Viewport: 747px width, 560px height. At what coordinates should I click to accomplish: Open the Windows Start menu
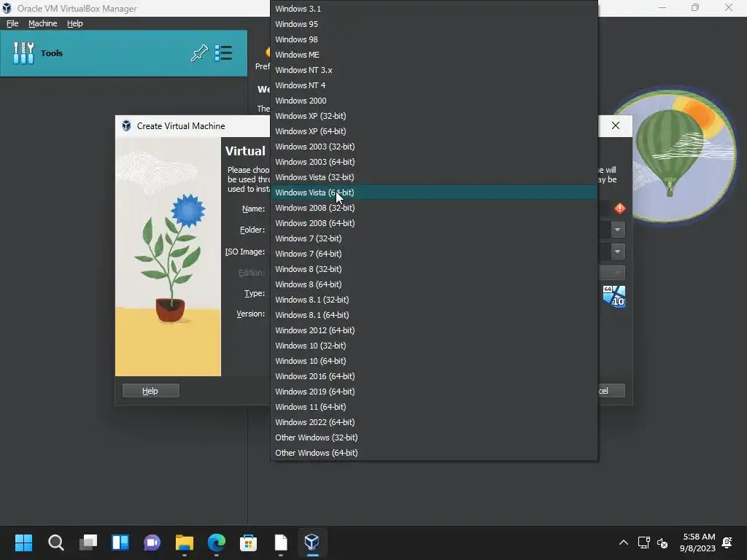point(24,542)
